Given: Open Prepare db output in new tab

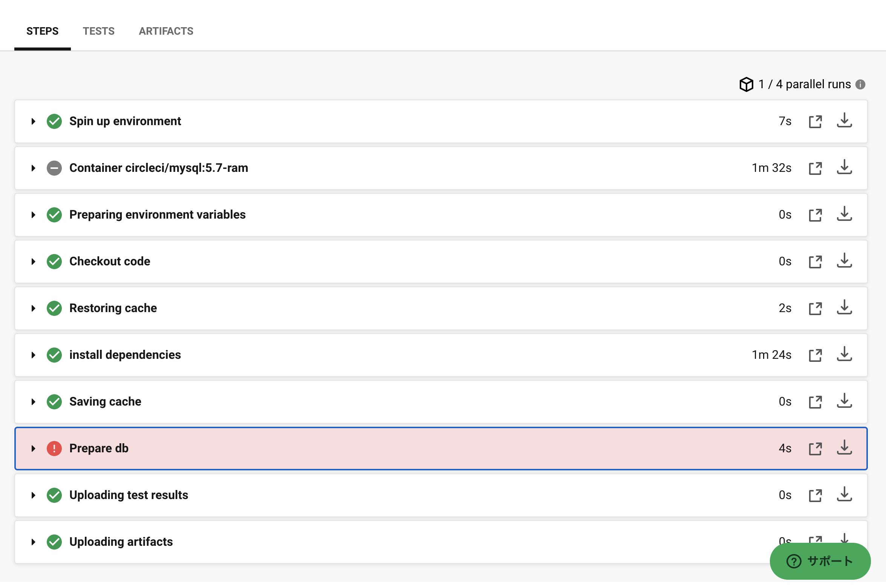Looking at the screenshot, I should tap(815, 449).
